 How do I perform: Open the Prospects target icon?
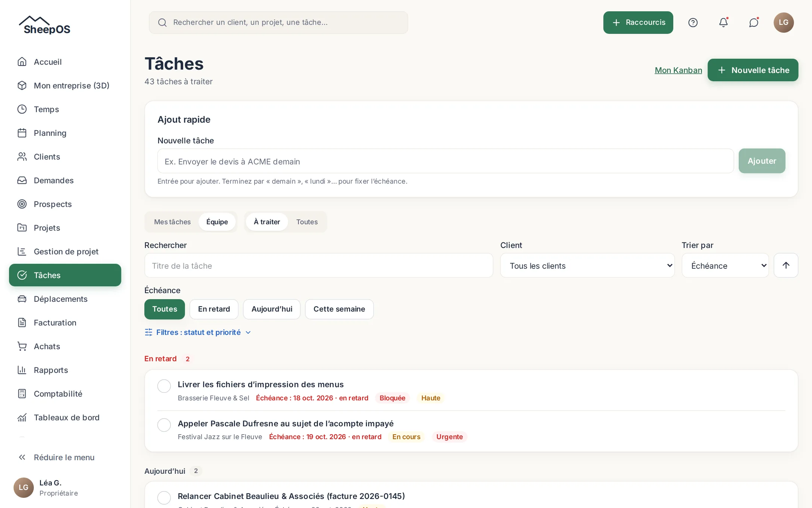22,204
